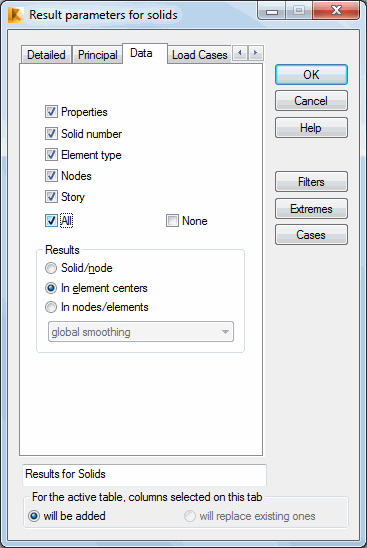Click the application icon in title bar
Image resolution: width=367 pixels, height=548 pixels.
16,15
